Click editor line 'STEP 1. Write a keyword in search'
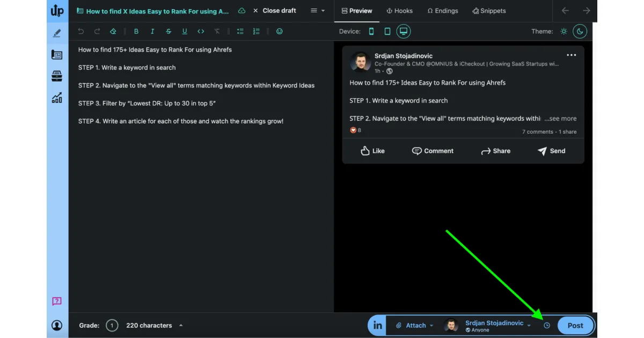644x338 pixels. click(x=127, y=68)
